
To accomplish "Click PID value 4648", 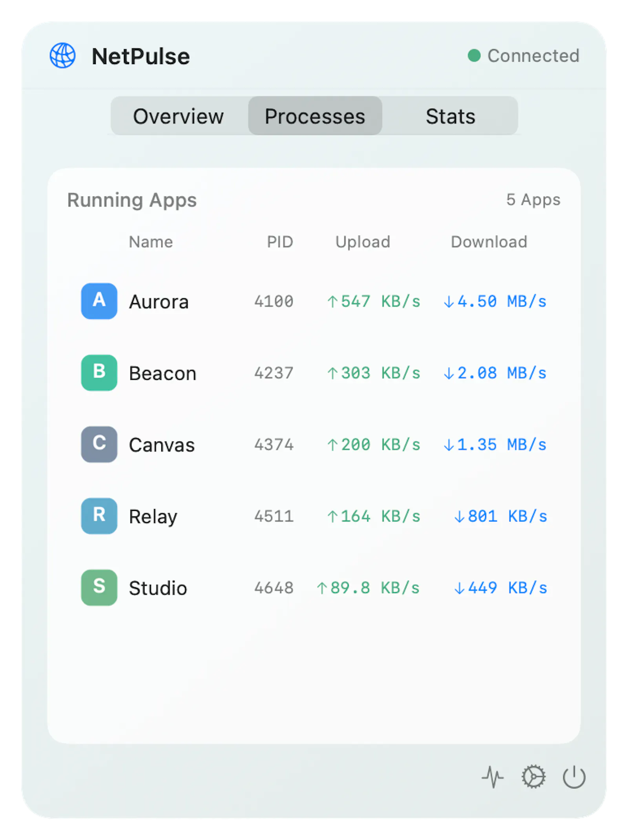I will point(274,588).
